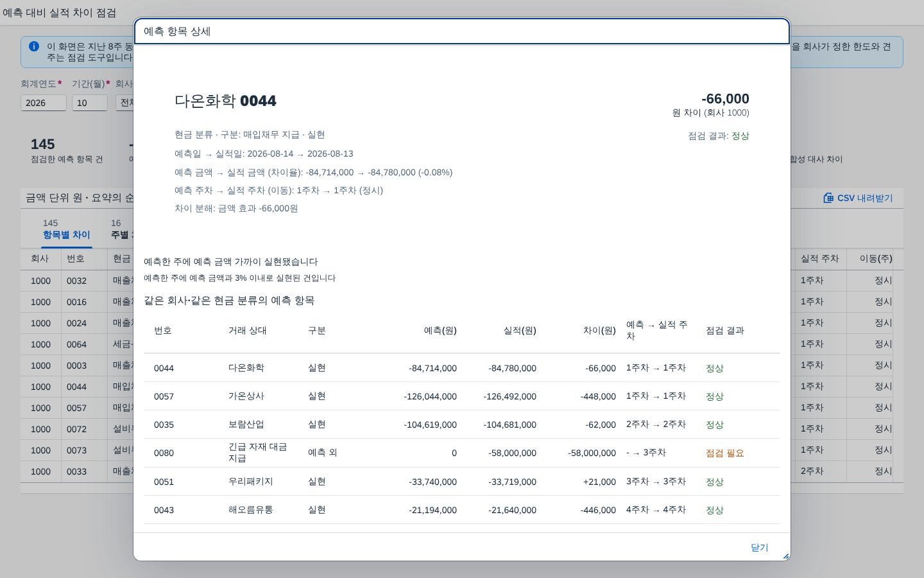Image resolution: width=924 pixels, height=578 pixels.
Task: Click the -58,000,000 difference value
Action: coord(592,453)
